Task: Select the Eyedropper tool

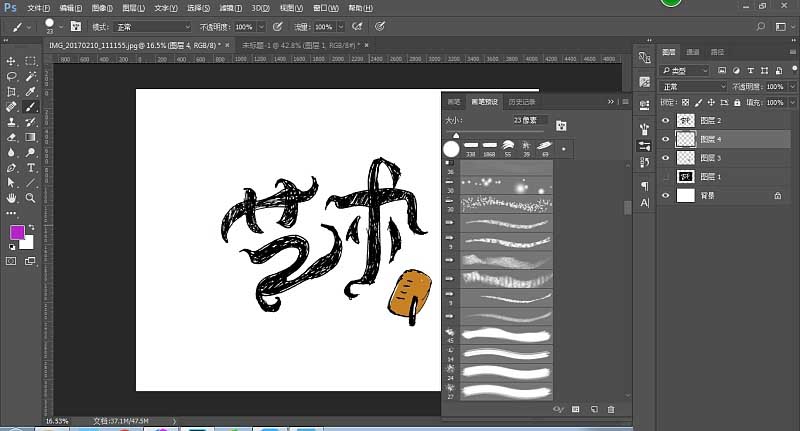Action: click(x=31, y=92)
